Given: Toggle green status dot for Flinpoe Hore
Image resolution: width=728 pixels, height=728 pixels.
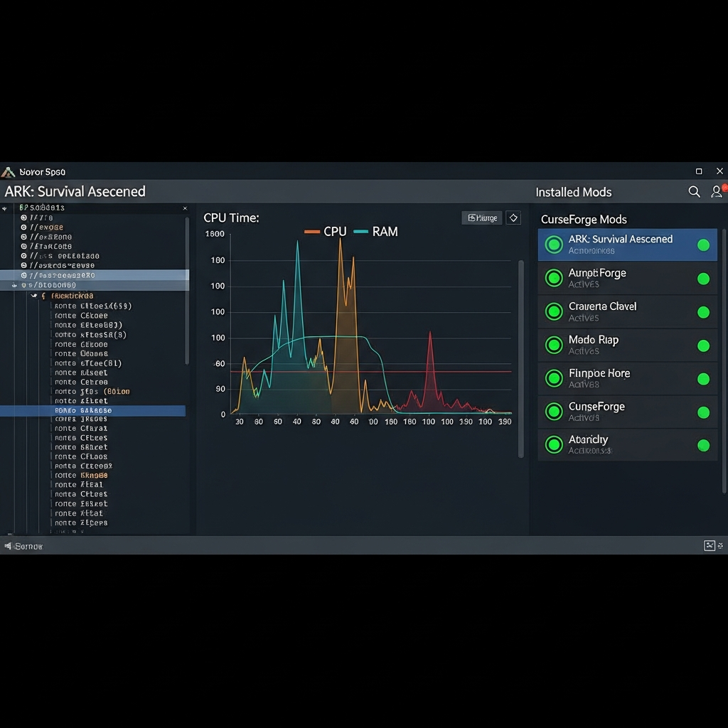Looking at the screenshot, I should (703, 379).
